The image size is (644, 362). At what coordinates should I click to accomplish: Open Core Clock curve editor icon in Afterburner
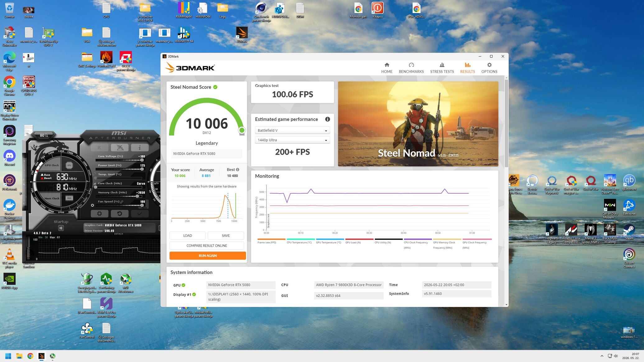(95, 184)
